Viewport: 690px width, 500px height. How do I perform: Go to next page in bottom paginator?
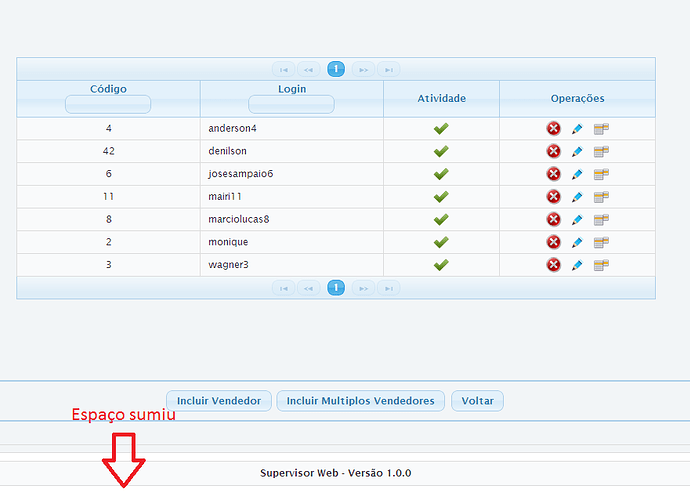(363, 288)
